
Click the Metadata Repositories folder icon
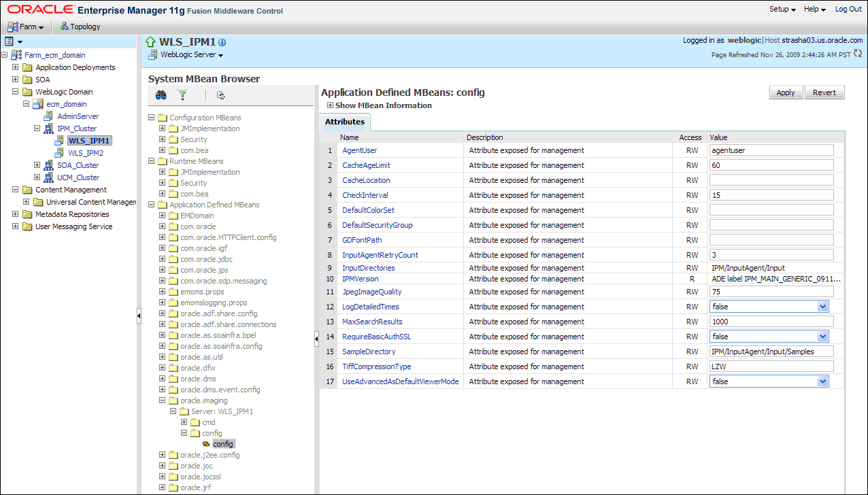28,214
